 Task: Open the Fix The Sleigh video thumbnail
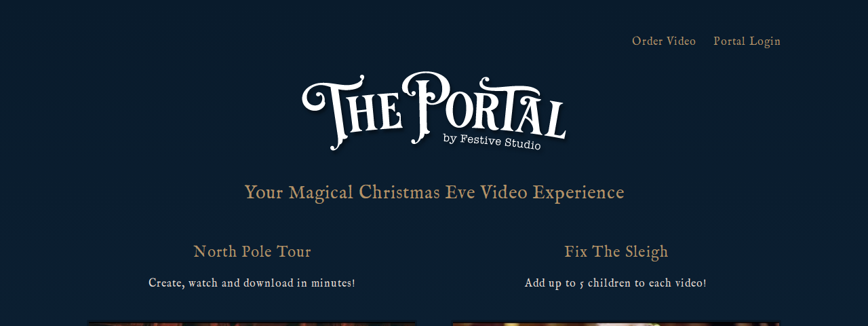616,323
